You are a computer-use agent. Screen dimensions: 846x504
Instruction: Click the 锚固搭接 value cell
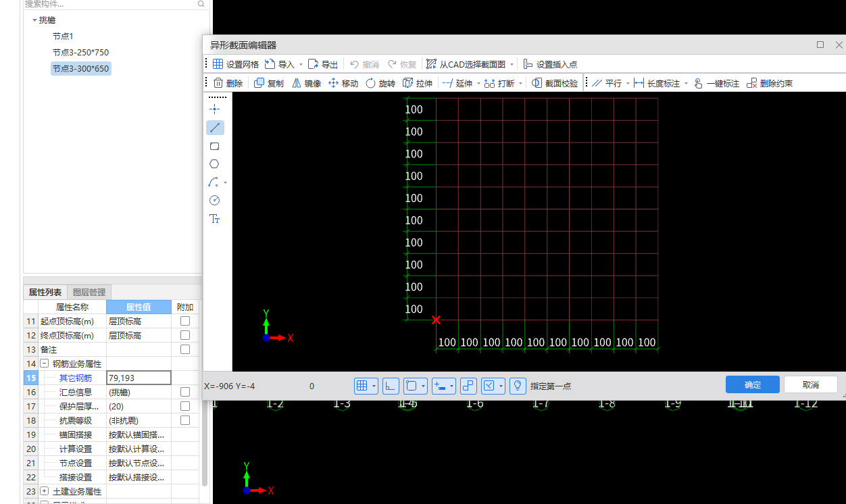tap(139, 434)
